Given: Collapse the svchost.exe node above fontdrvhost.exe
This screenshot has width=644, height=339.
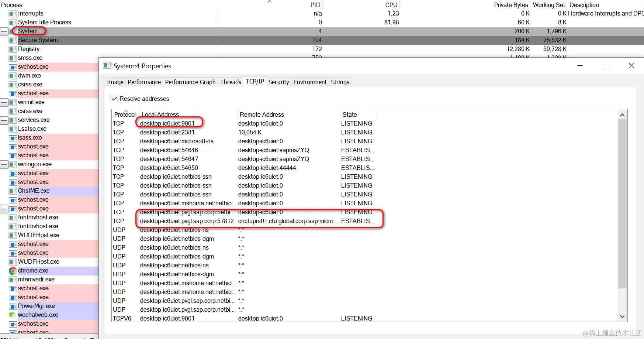Looking at the screenshot, I should click(x=4, y=209).
